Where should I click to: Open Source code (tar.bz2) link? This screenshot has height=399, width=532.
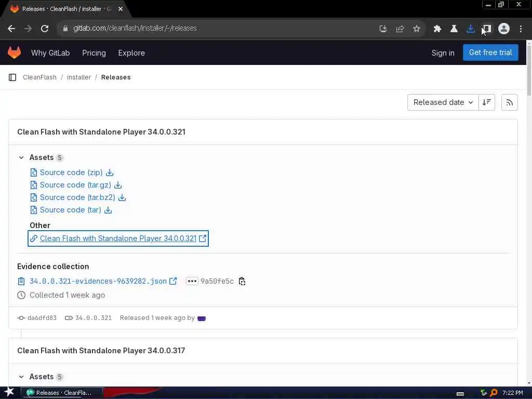77,197
